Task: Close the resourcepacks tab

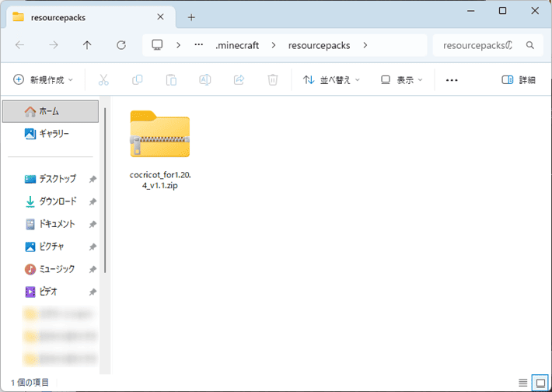Action: (160, 17)
